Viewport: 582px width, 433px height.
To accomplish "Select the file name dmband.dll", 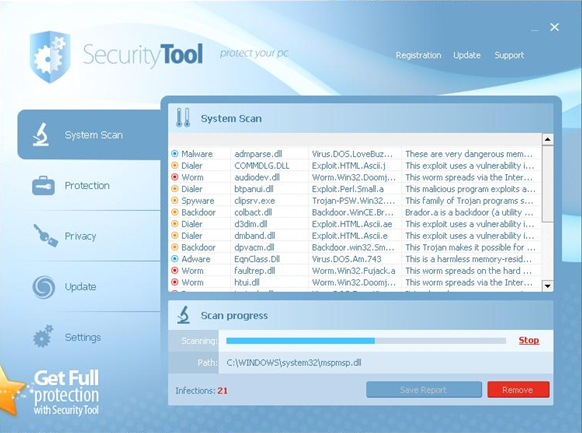I will (255, 236).
